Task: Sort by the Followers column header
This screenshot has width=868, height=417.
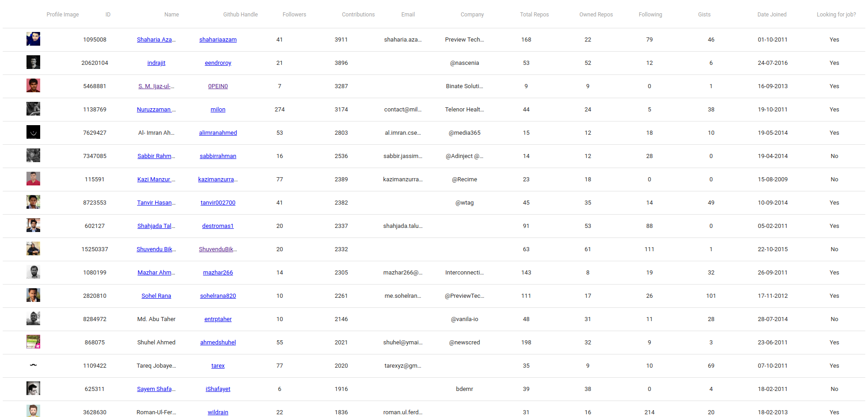Action: [x=294, y=15]
